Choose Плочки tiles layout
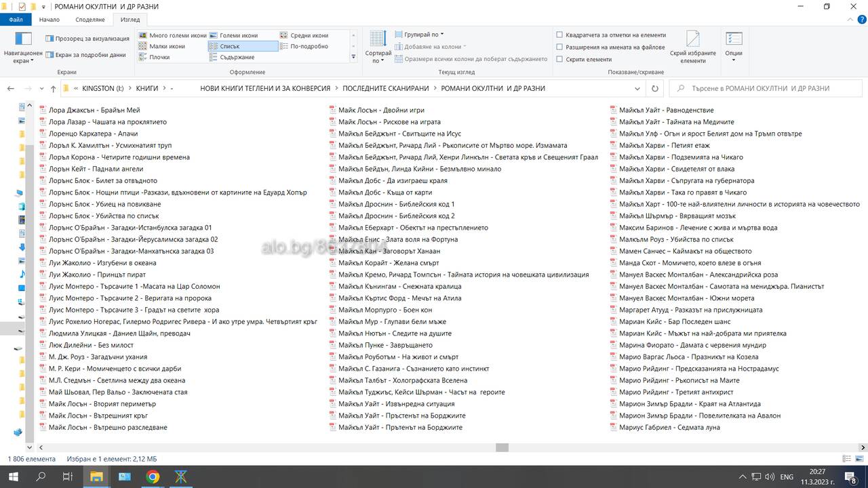The width and height of the screenshot is (868, 488). click(x=155, y=57)
